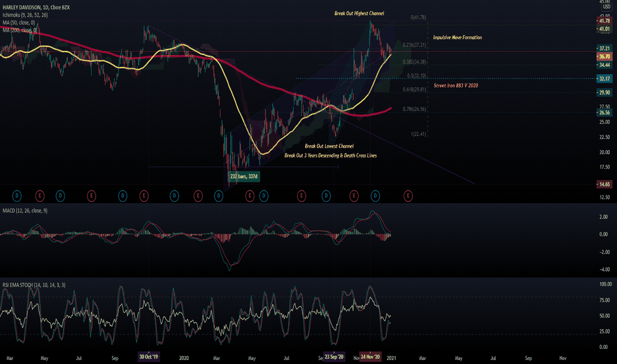This screenshot has width=617, height=364.
Task: Click the MACD (12, 26, close, 9) legend
Action: 24,211
